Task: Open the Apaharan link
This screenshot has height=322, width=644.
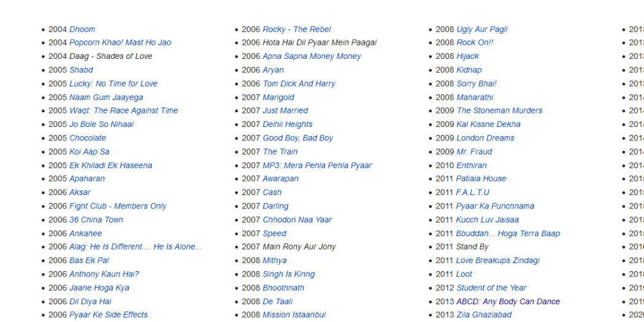Action: (87, 178)
